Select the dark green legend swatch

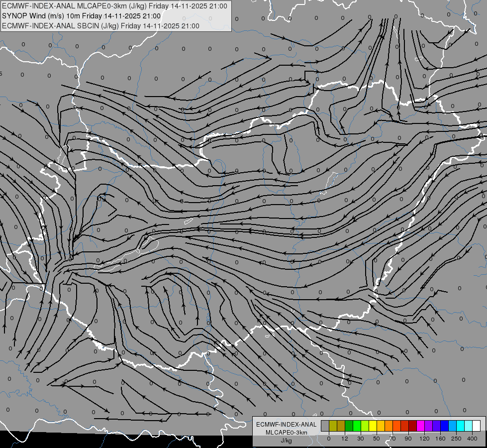[x=349, y=426]
